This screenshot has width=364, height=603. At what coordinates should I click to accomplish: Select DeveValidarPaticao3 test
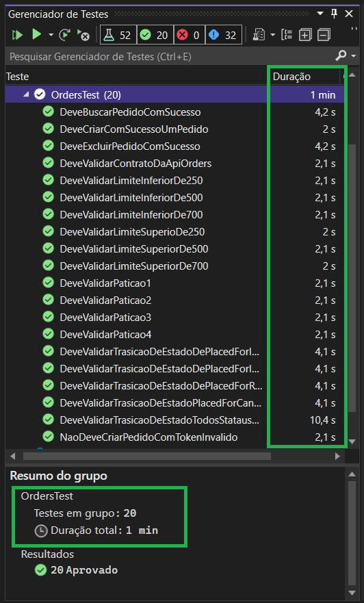click(105, 318)
